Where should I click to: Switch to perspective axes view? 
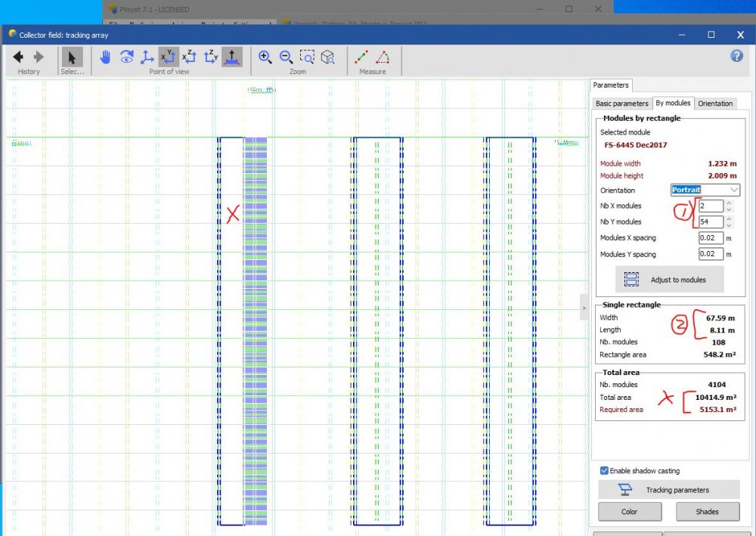click(147, 57)
